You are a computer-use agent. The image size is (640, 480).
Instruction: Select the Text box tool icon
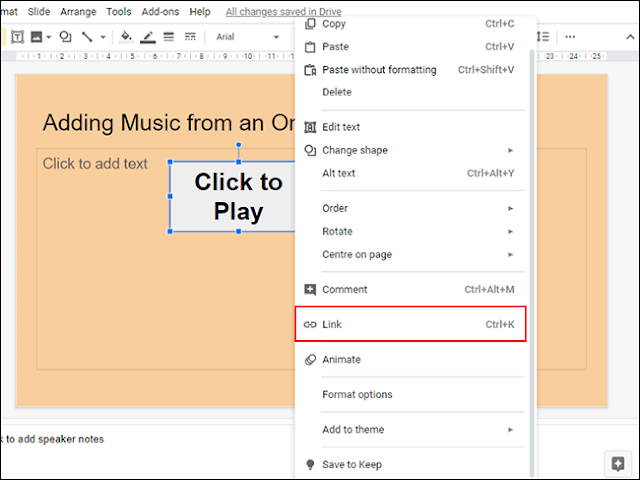point(17,37)
